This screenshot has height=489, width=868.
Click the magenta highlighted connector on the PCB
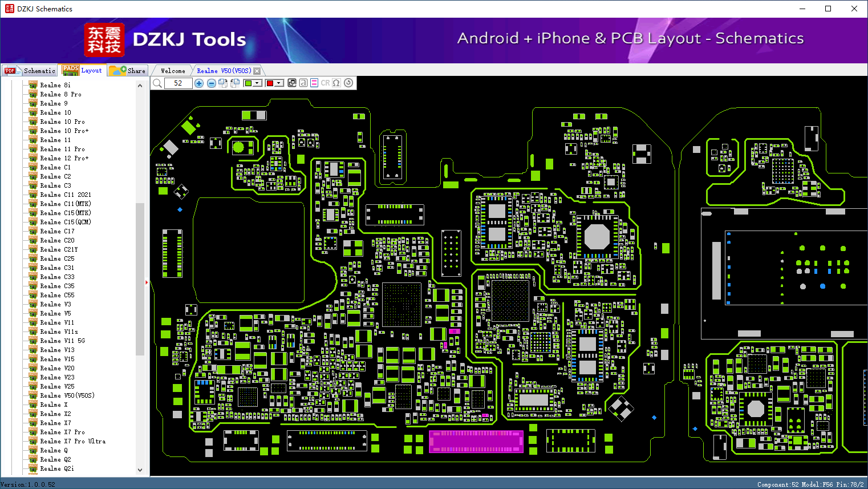click(x=476, y=442)
